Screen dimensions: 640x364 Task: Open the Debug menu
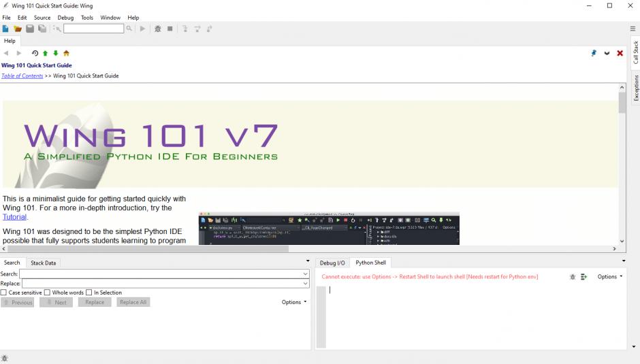point(65,18)
